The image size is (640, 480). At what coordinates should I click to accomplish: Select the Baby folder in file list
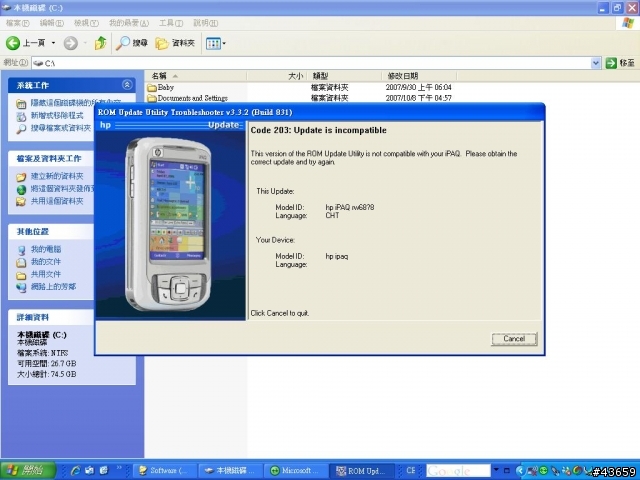click(x=161, y=87)
